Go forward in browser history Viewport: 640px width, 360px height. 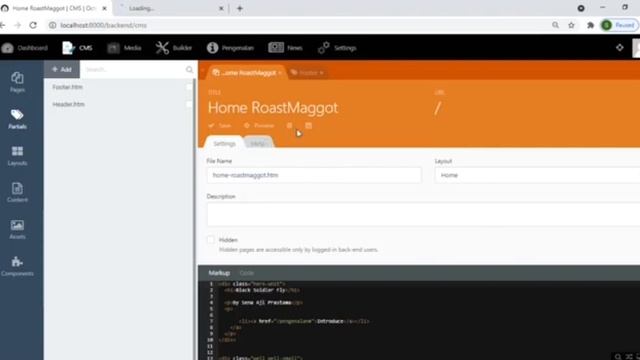(18, 25)
